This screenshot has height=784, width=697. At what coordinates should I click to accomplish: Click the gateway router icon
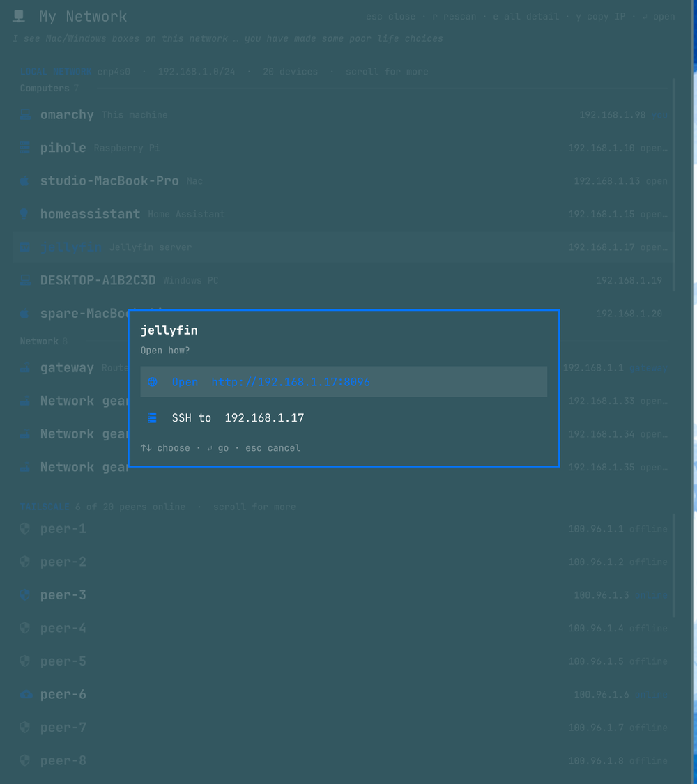coord(25,368)
